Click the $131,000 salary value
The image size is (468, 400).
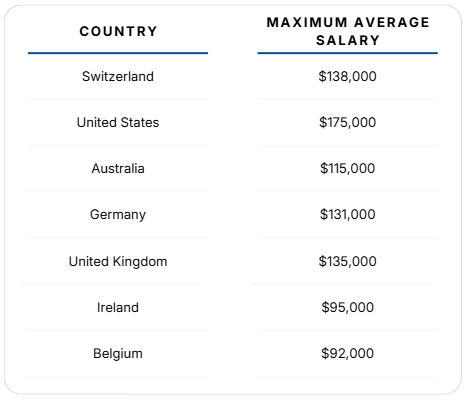(348, 214)
